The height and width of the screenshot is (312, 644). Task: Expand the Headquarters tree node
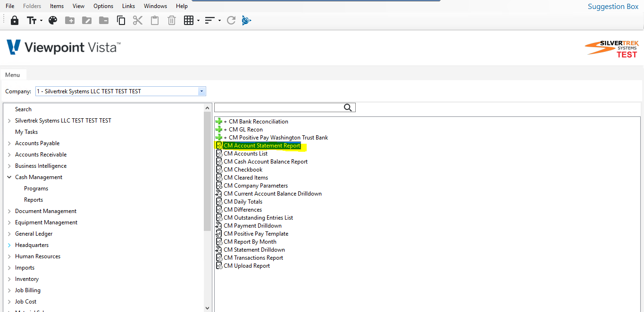pos(9,245)
